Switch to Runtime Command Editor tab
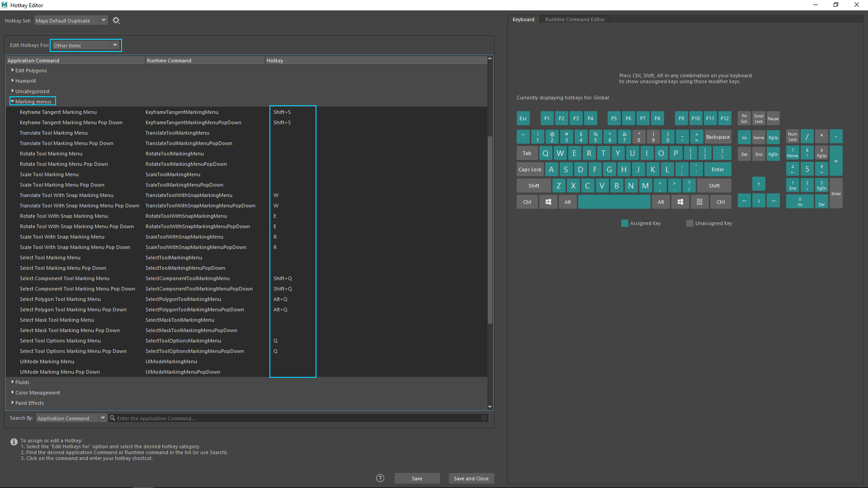The width and height of the screenshot is (868, 488). [x=575, y=19]
